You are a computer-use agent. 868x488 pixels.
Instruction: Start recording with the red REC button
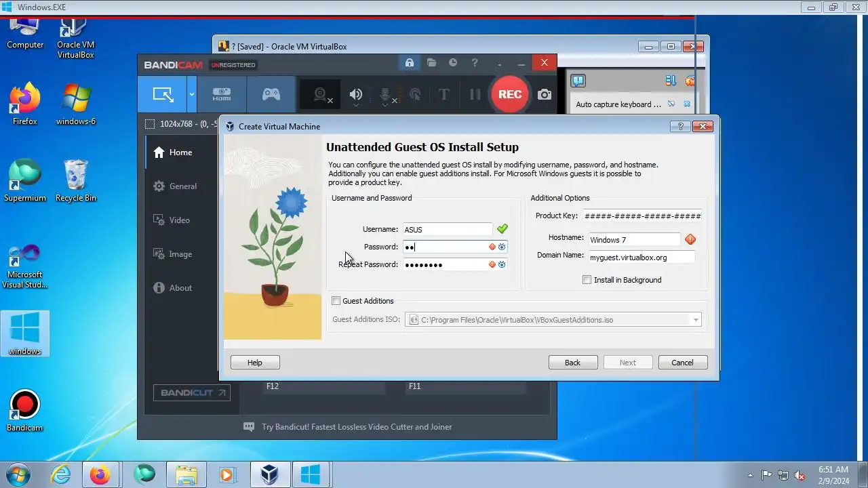point(510,95)
